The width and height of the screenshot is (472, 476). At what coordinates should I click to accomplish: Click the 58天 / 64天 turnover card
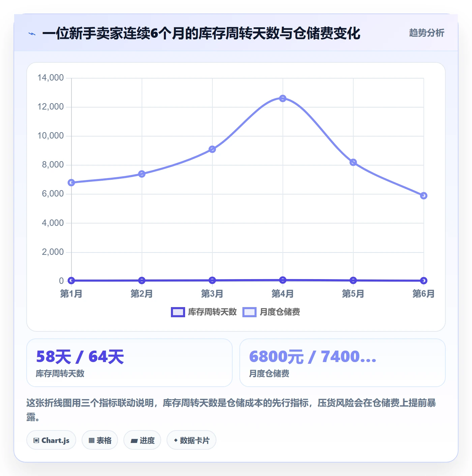129,363
